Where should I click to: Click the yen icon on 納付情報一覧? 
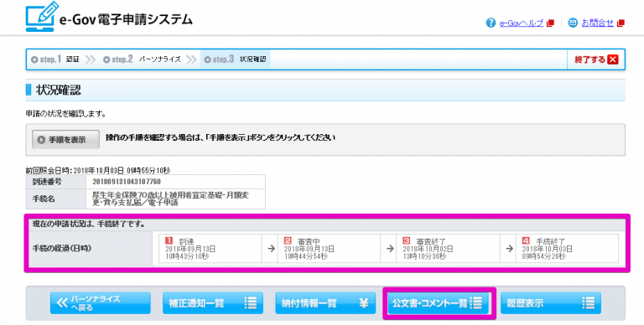point(363,303)
